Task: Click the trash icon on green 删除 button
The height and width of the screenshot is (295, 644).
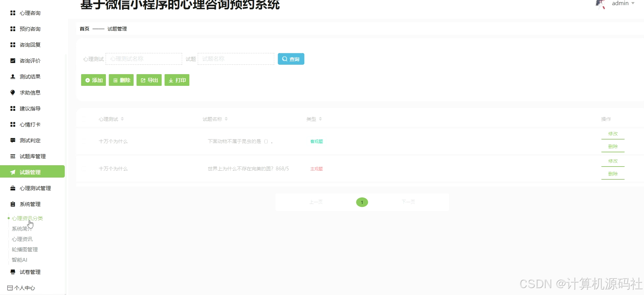Action: tap(115, 80)
